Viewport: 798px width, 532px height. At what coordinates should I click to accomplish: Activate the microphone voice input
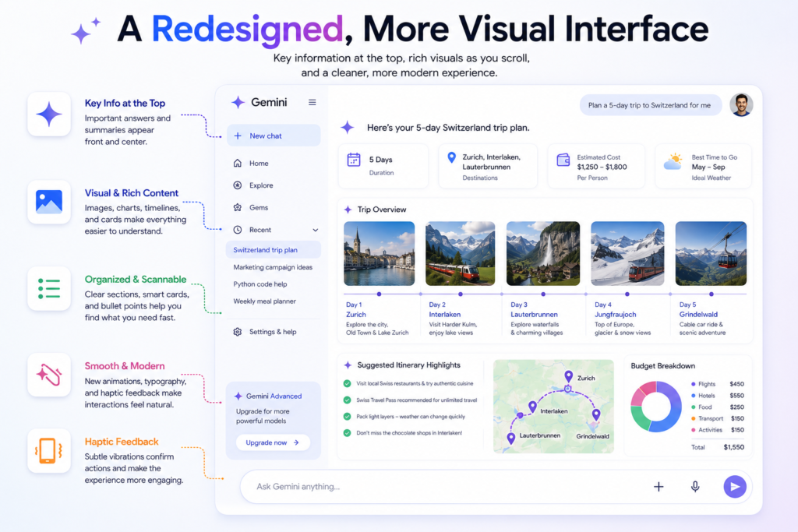coord(695,487)
